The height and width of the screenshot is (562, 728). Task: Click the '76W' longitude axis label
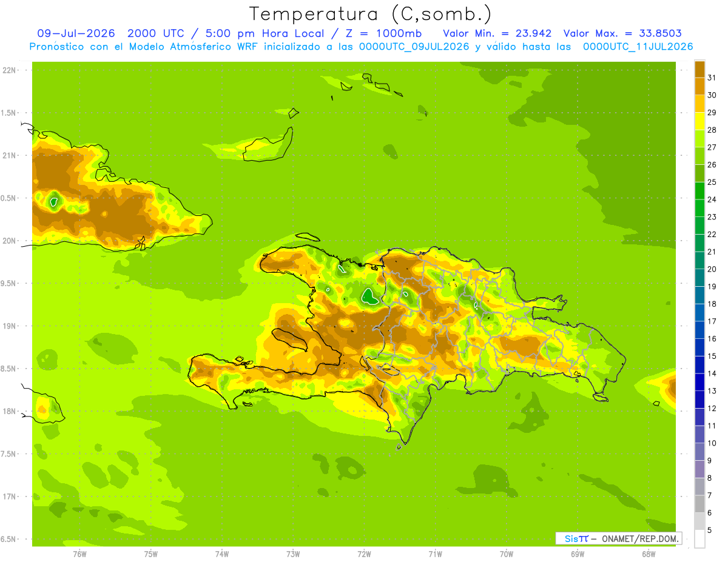[x=79, y=554]
